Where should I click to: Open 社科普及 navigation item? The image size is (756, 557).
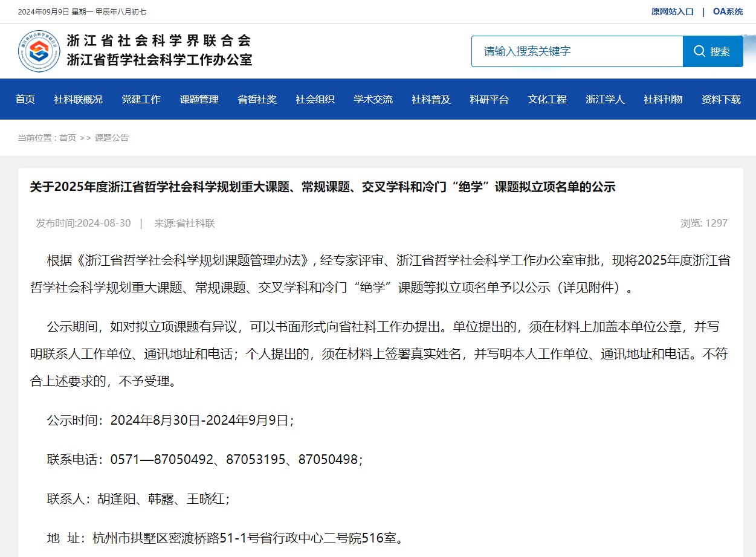pyautogui.click(x=431, y=100)
